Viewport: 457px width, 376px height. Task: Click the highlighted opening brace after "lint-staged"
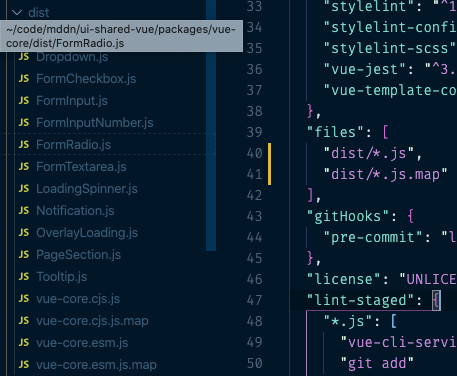(436, 300)
